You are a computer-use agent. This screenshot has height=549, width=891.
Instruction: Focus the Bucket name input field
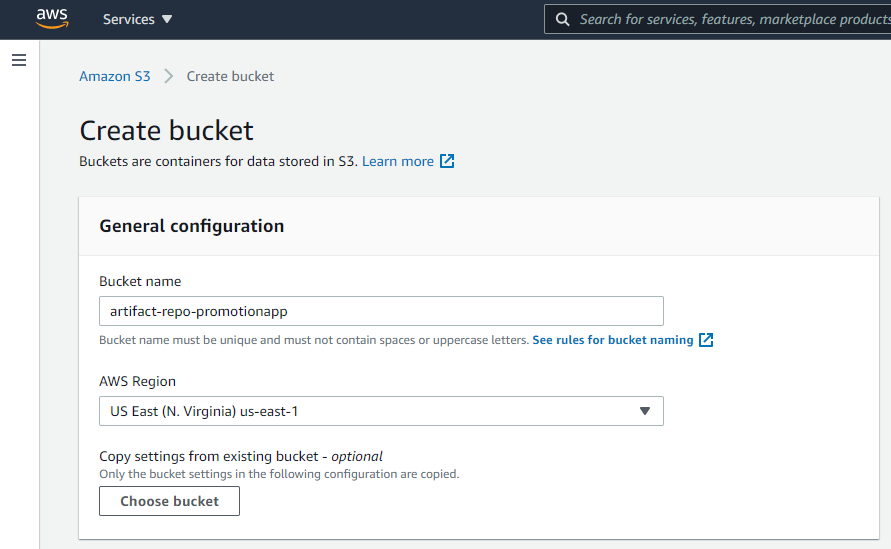point(381,311)
